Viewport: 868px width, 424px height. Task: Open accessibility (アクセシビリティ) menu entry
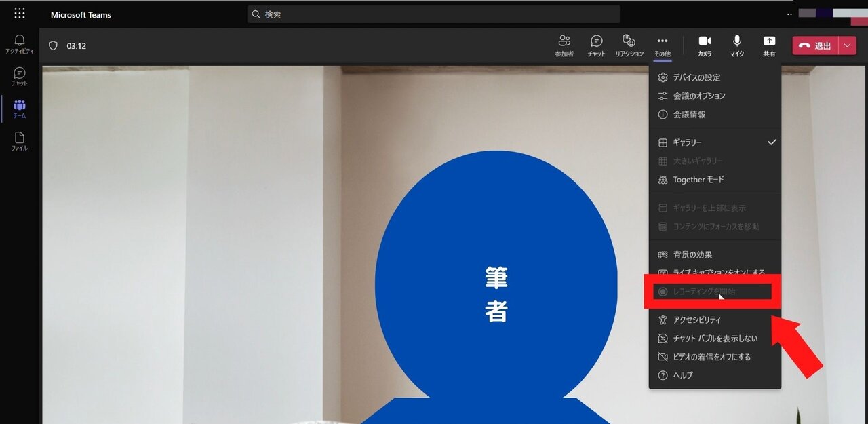click(715, 320)
